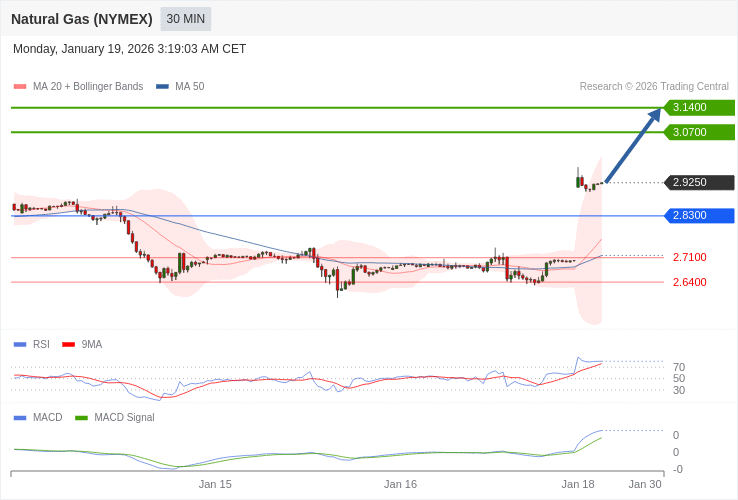
Task: Select the 3.0700 resistance price tag
Action: tap(699, 132)
